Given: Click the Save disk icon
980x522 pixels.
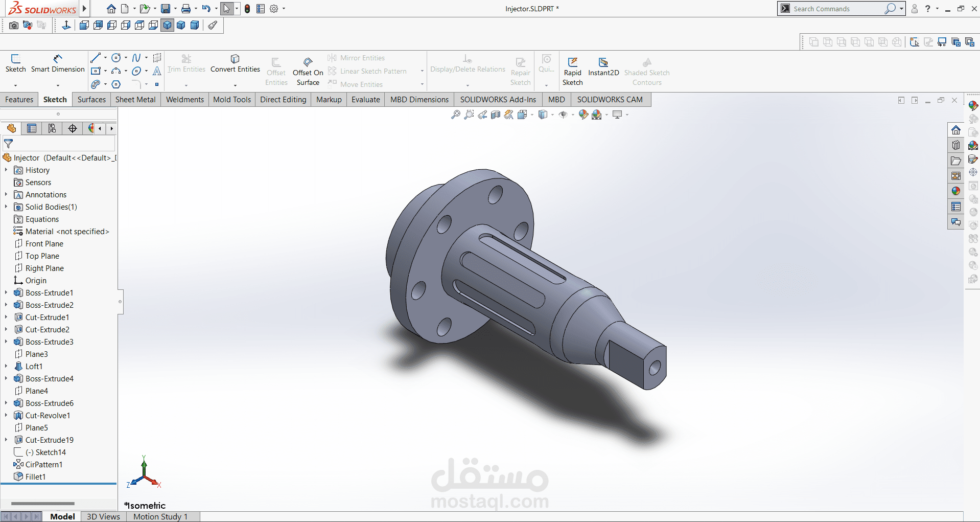Looking at the screenshot, I should (x=166, y=9).
